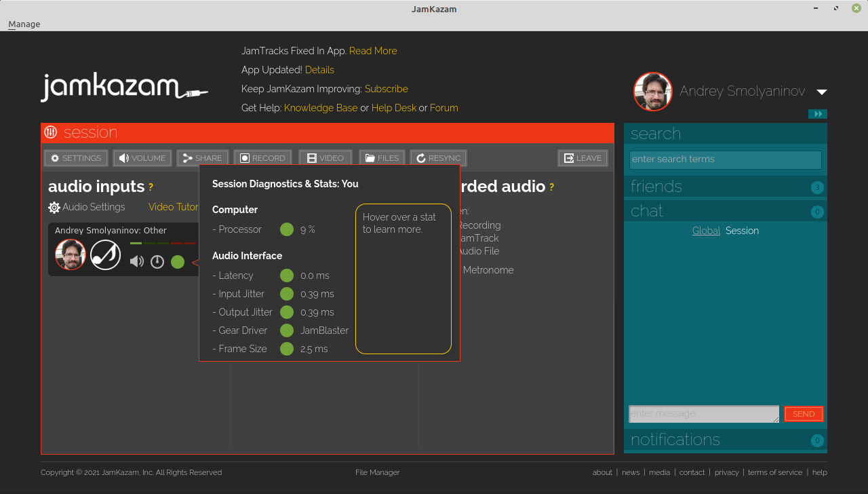Click the Gear Driver green status indicator
The image size is (868, 494).
tap(287, 330)
